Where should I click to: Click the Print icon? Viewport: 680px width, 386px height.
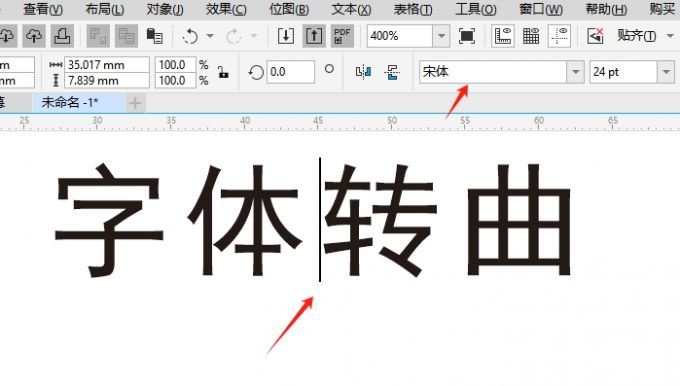click(62, 36)
